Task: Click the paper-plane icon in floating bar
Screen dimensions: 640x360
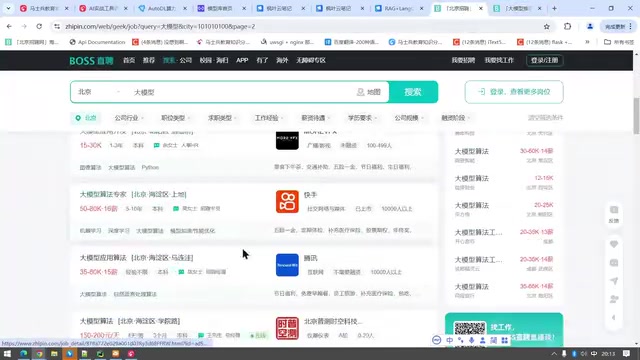Action: (x=614, y=281)
